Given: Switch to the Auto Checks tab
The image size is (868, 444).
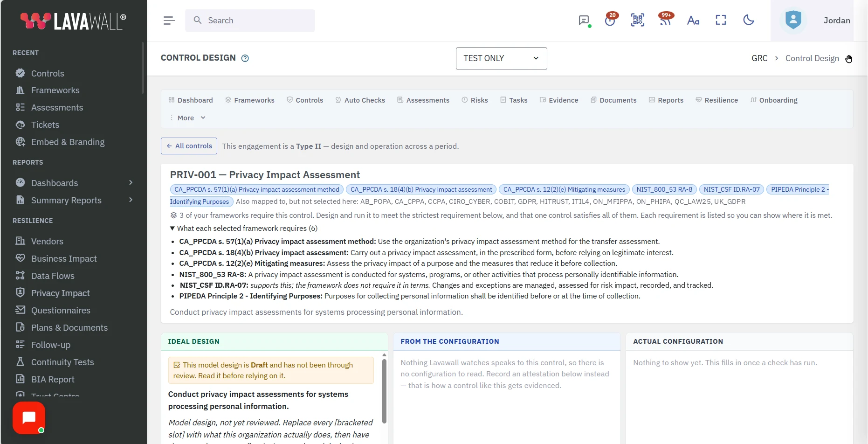Looking at the screenshot, I should pos(360,100).
